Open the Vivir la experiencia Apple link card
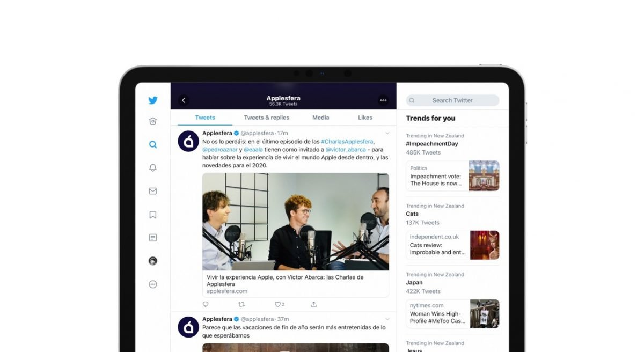Image resolution: width=644 pixels, height=352 pixels. 296,284
